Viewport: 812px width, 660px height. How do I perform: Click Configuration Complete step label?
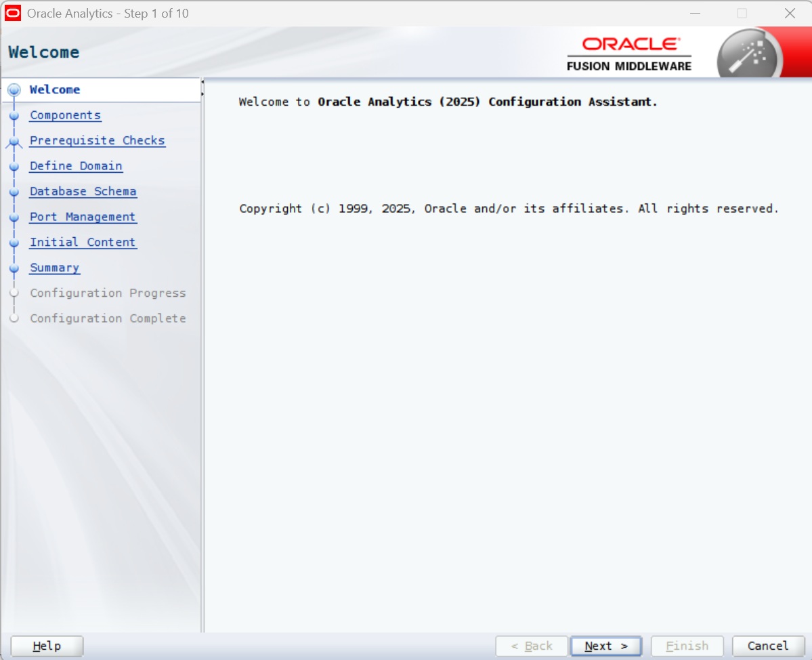pos(108,318)
